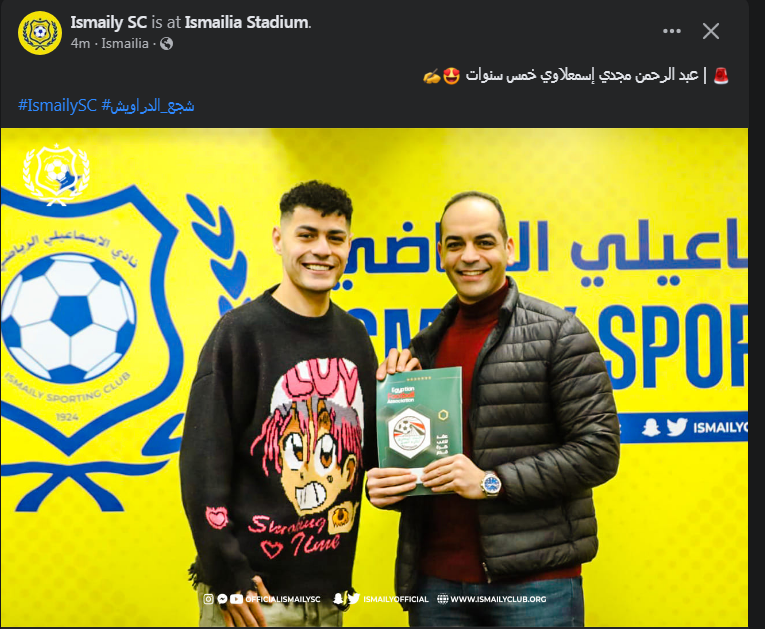Image resolution: width=765 pixels, height=629 pixels.
Task: Open the Ismailia Stadium location link
Action: (246, 22)
